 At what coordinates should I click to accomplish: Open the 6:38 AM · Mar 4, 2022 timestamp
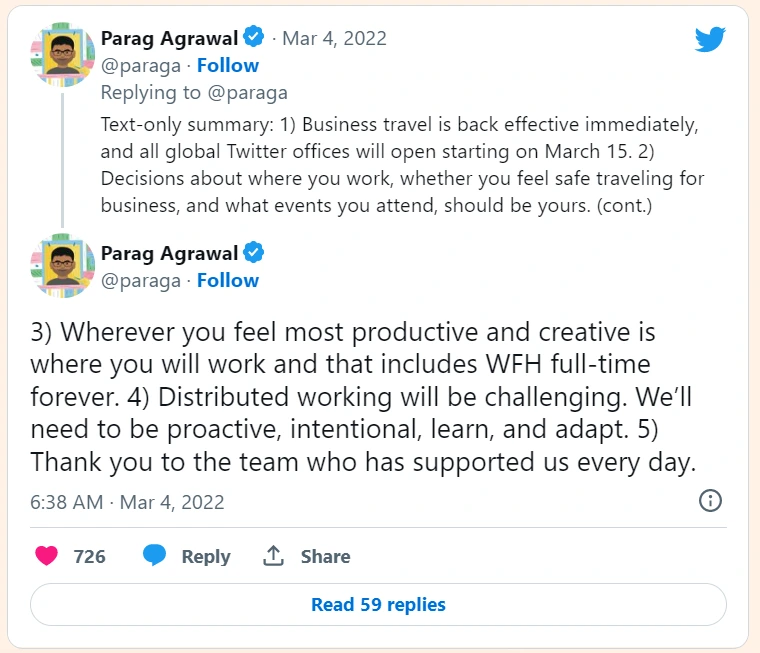tap(127, 501)
